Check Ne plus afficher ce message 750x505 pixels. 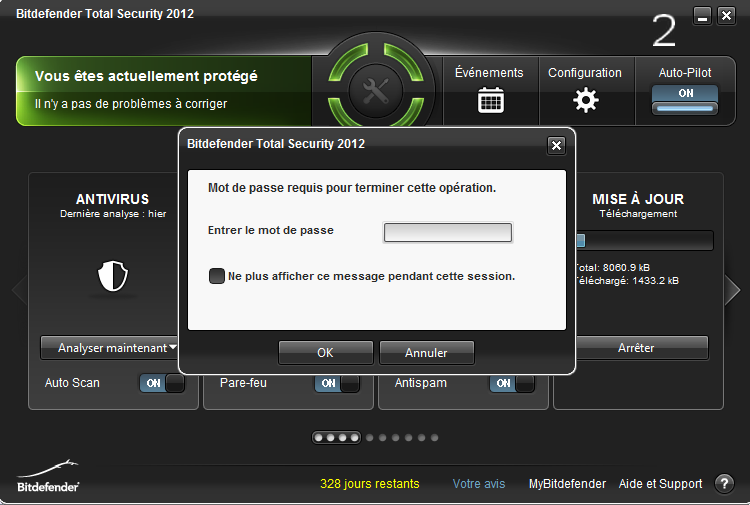pyautogui.click(x=217, y=276)
